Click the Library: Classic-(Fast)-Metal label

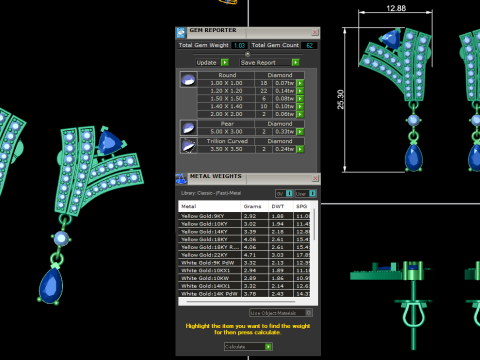(x=211, y=193)
